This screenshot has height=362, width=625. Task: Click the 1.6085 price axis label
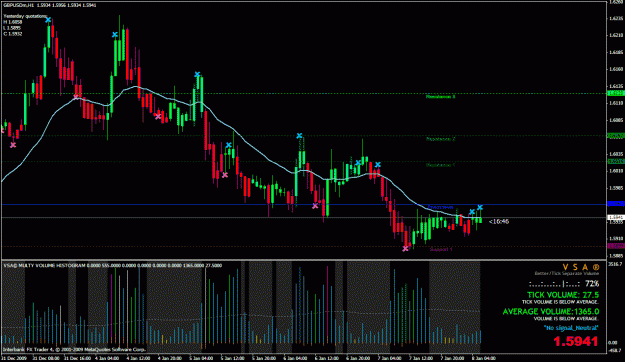coord(616,120)
